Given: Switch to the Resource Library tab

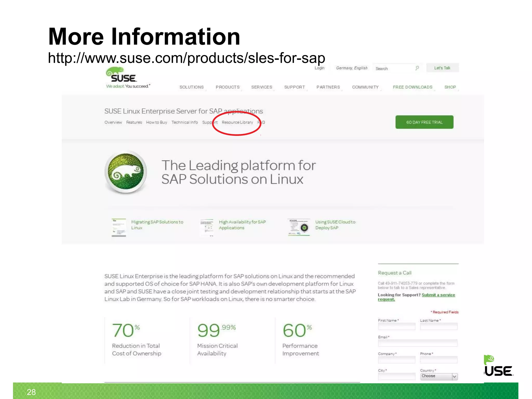Looking at the screenshot, I should click(x=237, y=122).
